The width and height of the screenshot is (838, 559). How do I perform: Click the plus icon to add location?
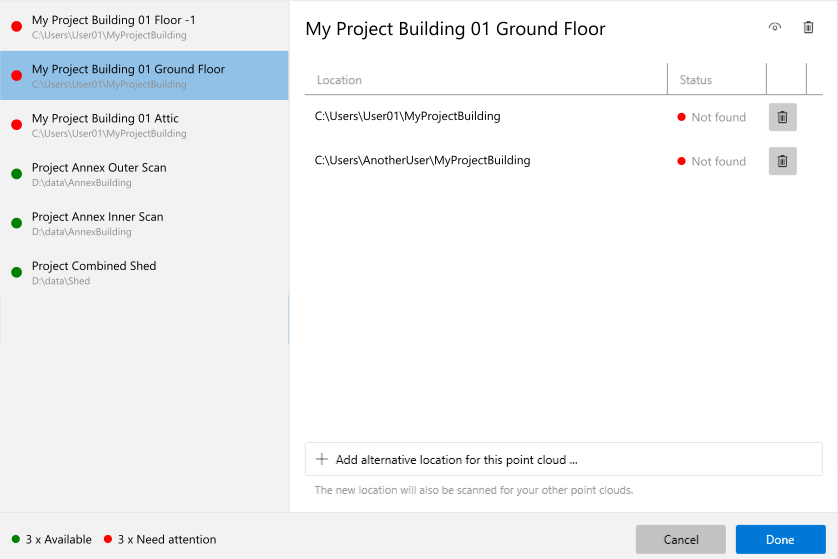point(321,460)
